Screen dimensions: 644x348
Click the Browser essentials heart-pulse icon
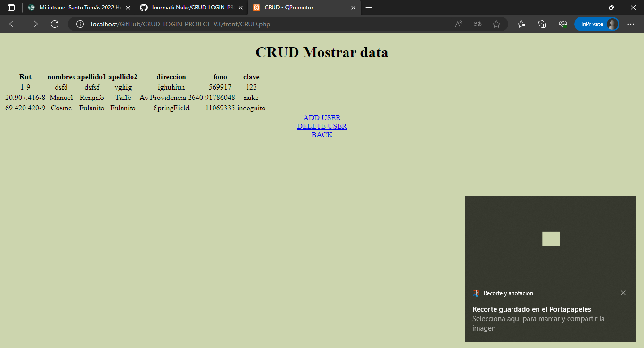coord(562,24)
